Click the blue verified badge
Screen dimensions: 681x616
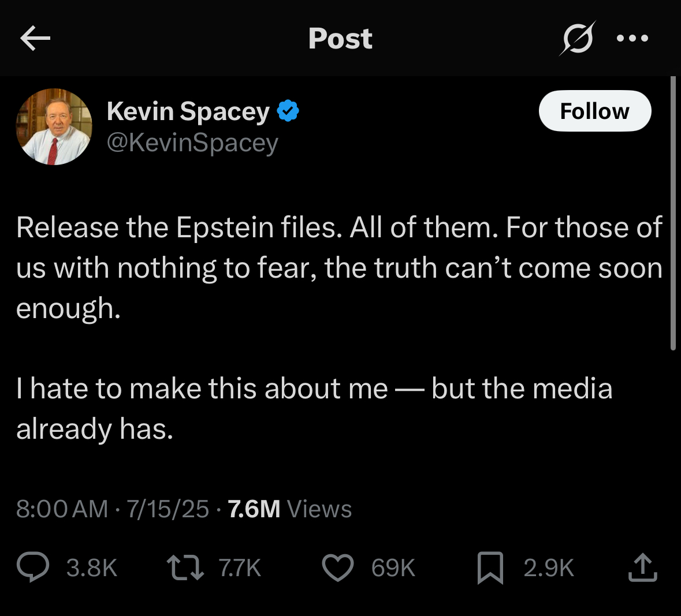click(288, 111)
